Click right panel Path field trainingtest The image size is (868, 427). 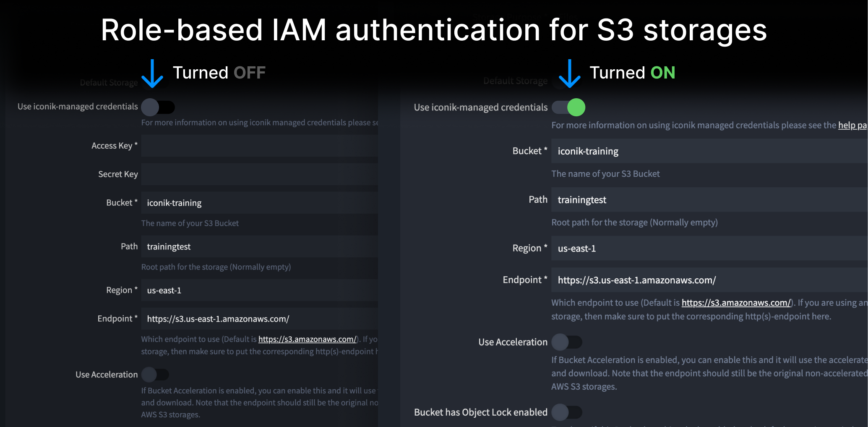click(x=709, y=200)
